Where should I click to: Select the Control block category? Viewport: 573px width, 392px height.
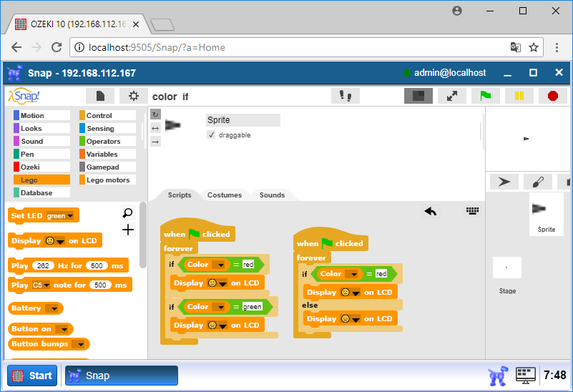click(x=107, y=115)
